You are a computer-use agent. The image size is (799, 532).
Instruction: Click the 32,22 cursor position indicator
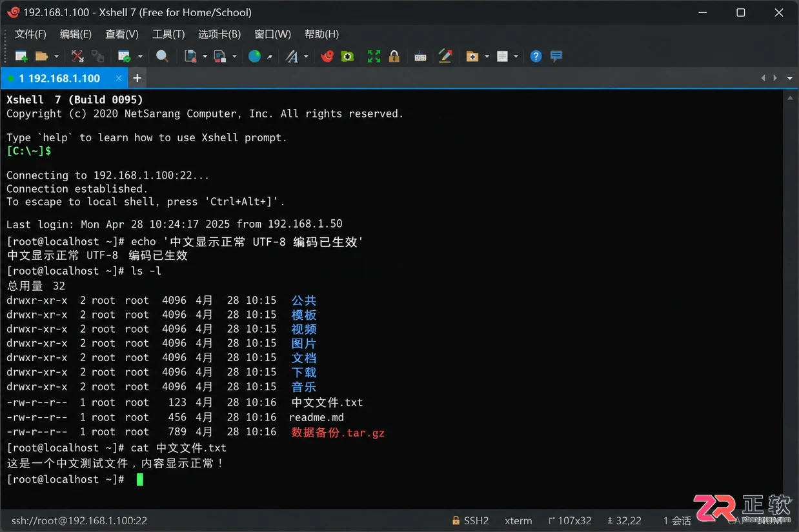[624, 520]
